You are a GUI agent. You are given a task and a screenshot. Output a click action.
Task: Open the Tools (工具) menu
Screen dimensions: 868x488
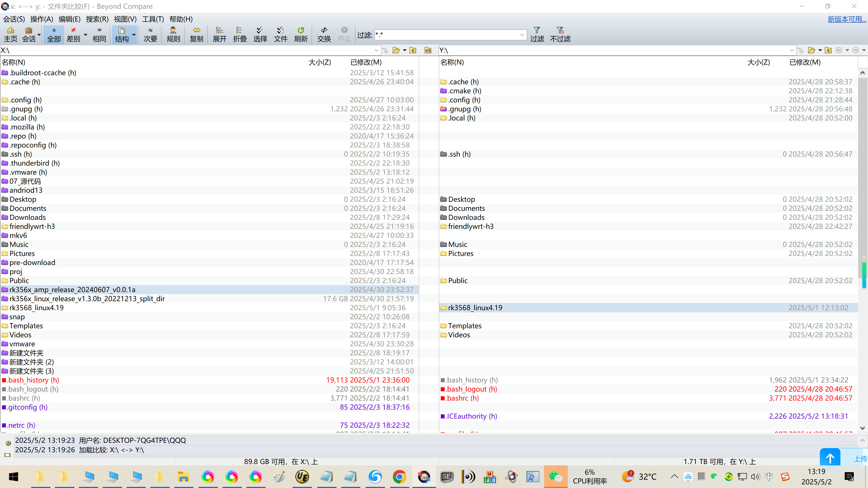point(153,19)
